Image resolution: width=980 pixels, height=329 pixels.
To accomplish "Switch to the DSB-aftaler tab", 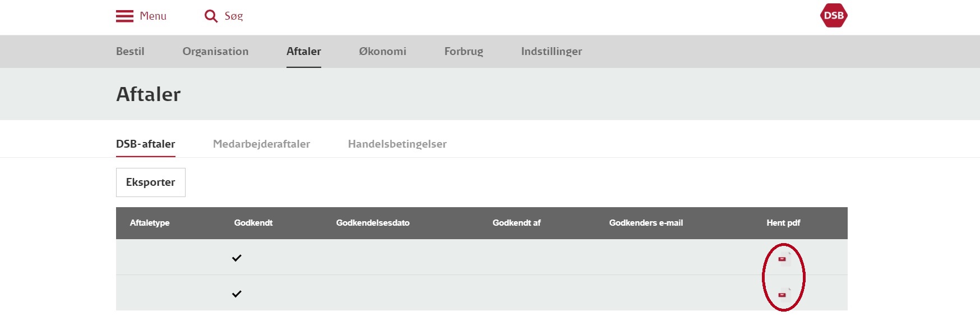I will click(x=146, y=144).
